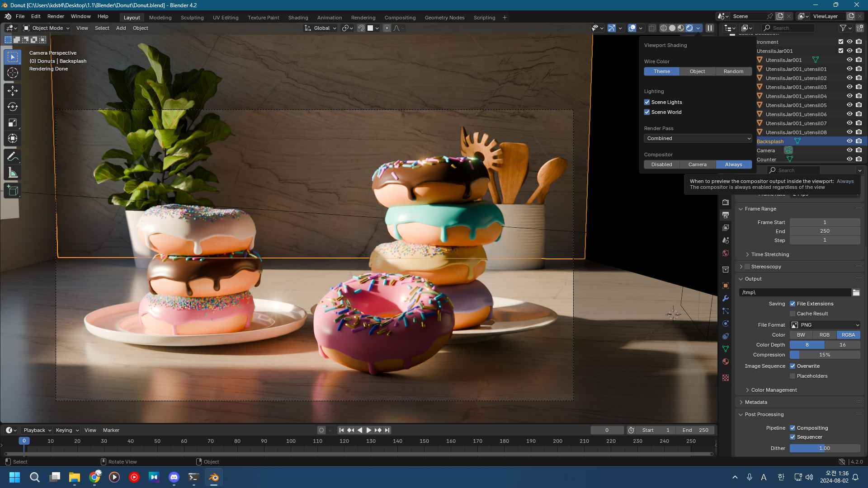868x488 pixels.
Task: Select the Rotate tool
Action: pos(13,107)
